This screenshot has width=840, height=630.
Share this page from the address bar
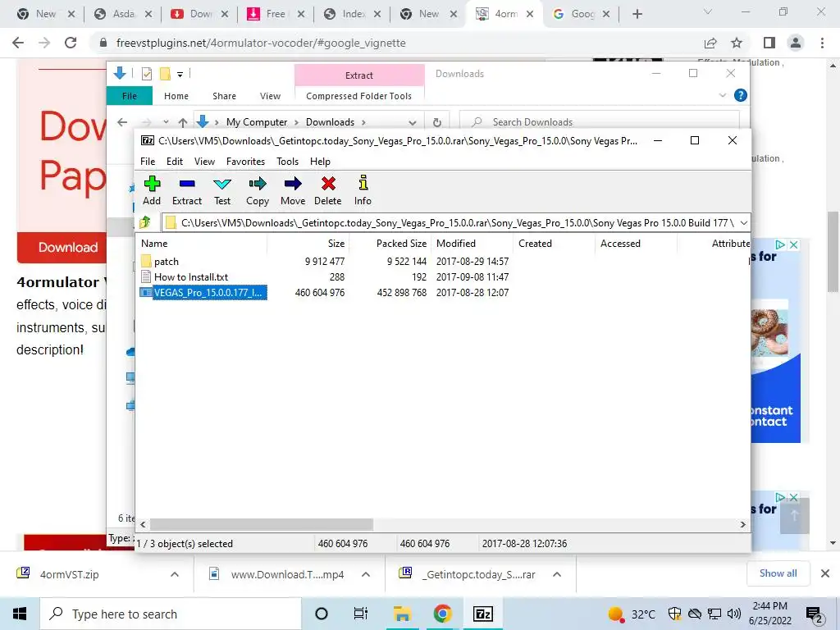click(710, 43)
